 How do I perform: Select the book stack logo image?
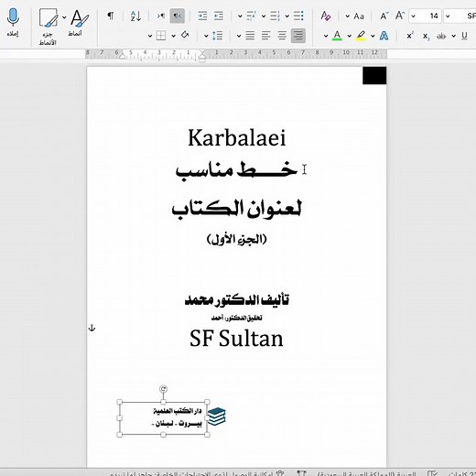(x=216, y=416)
